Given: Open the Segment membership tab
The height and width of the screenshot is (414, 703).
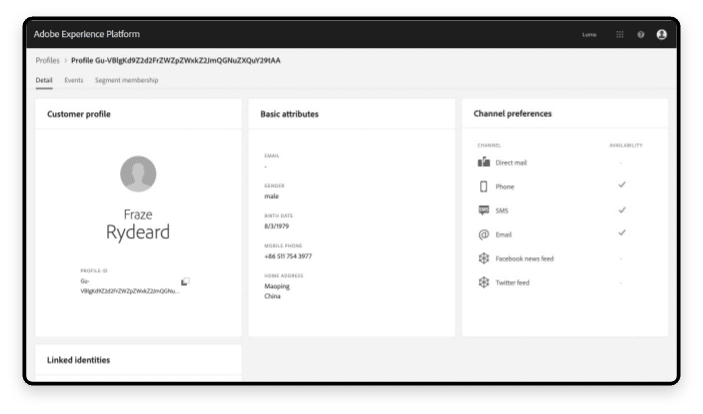Looking at the screenshot, I should coord(127,80).
